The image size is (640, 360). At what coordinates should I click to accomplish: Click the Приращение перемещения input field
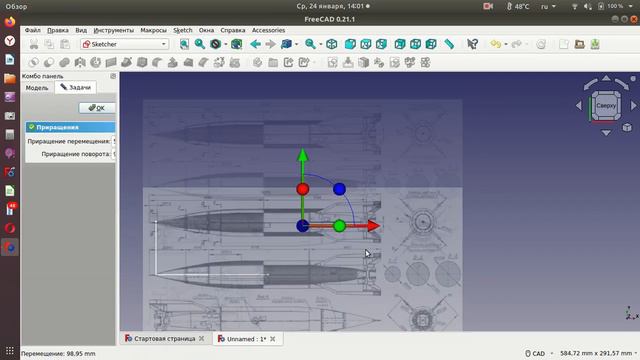pyautogui.click(x=114, y=141)
